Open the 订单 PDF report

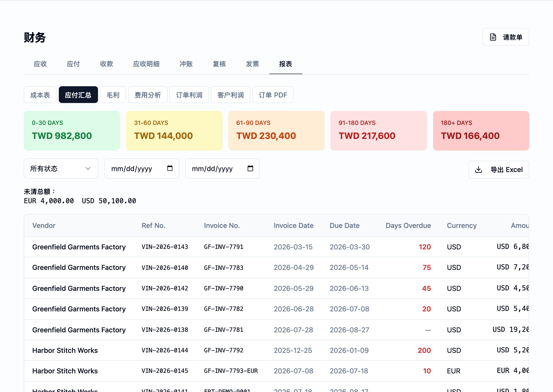[273, 95]
